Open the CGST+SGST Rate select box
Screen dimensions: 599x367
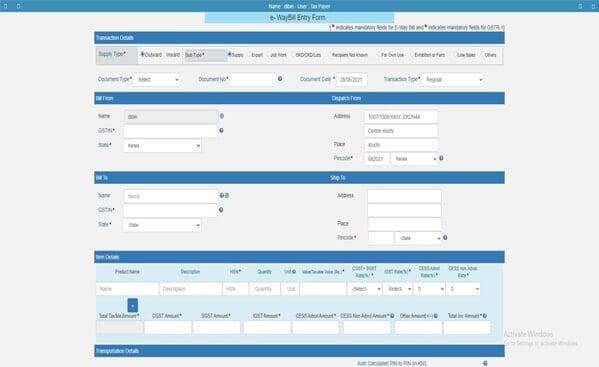click(365, 289)
